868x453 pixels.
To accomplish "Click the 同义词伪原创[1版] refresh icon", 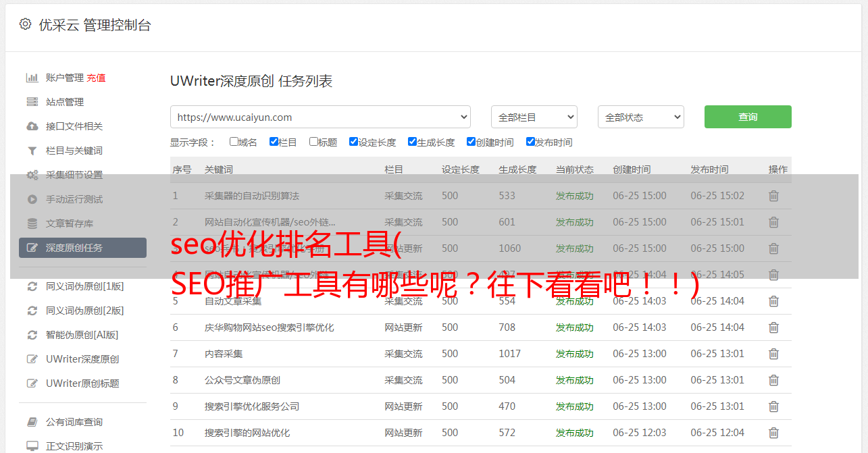I will tap(32, 286).
